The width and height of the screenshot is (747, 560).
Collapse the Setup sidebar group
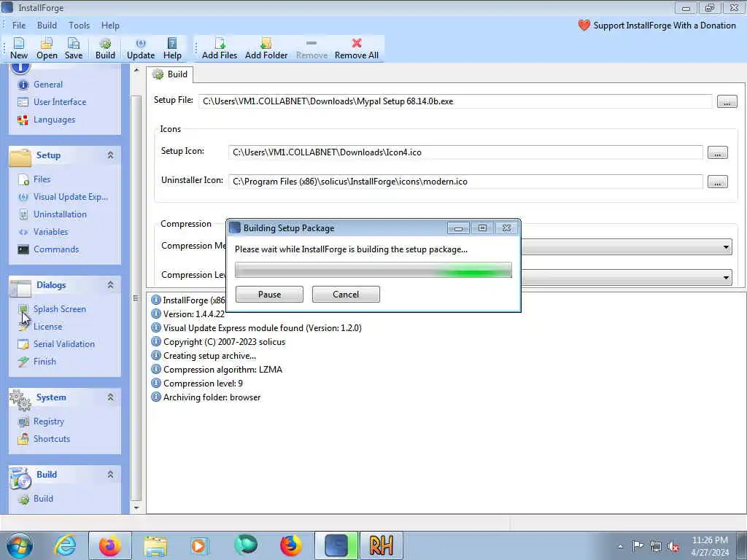click(111, 155)
